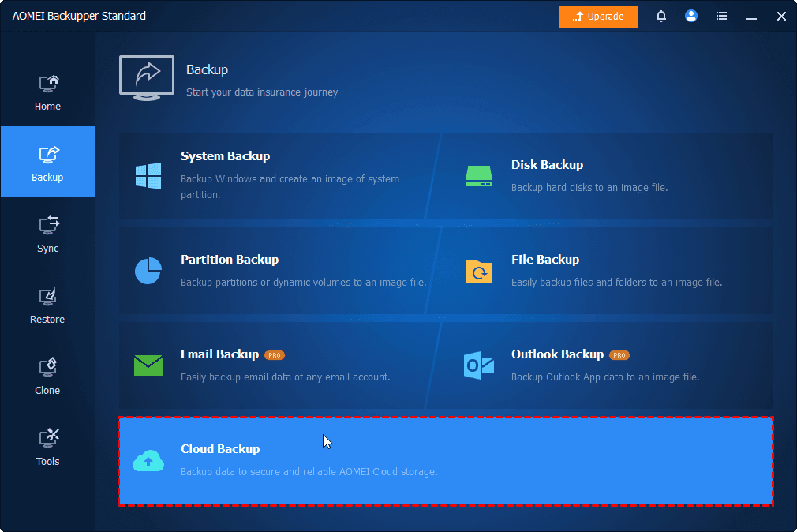Click 'Backup hard disks to an image file.'
Viewport: 797px width, 532px height.
point(589,188)
